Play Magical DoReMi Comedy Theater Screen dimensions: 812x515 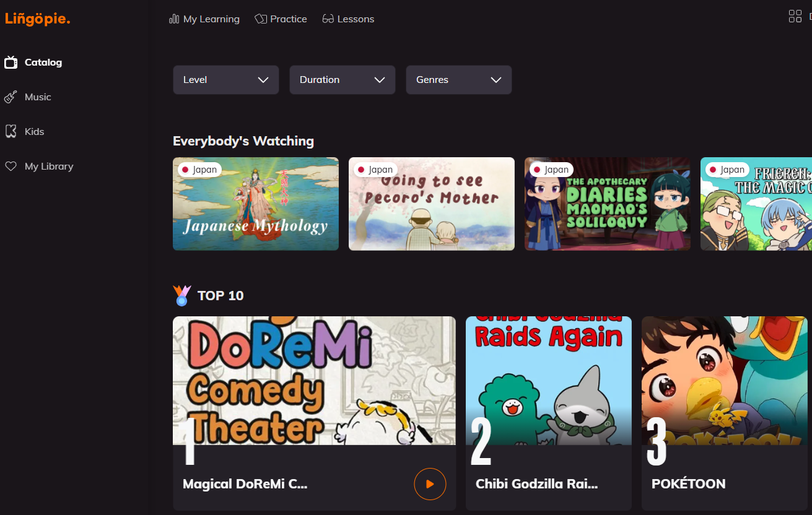pos(430,484)
